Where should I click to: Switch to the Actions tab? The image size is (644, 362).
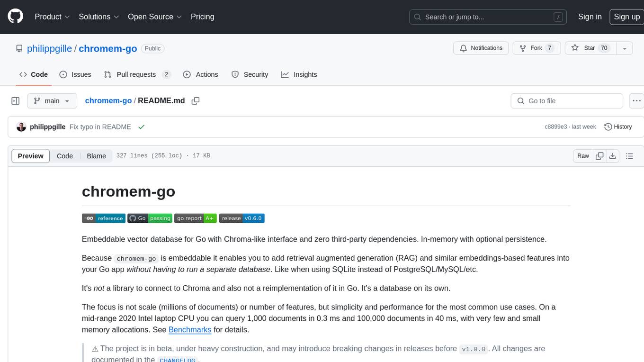[x=200, y=74]
